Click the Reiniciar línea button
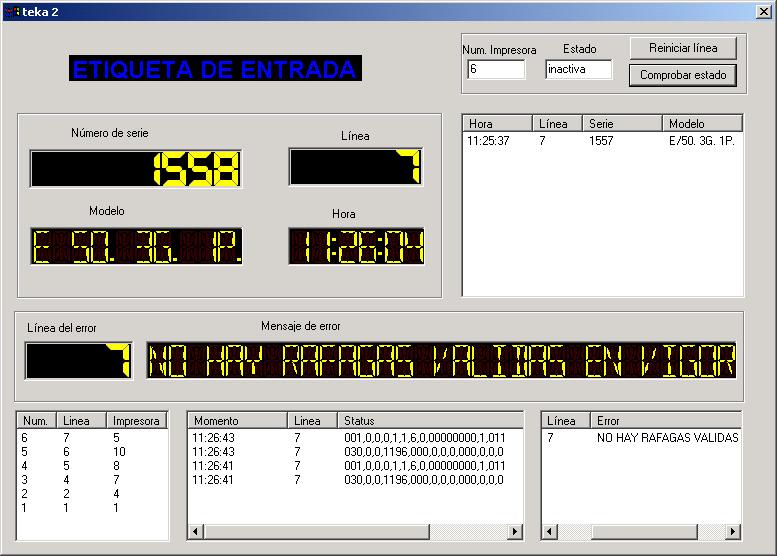This screenshot has height=556, width=777. pos(683,48)
